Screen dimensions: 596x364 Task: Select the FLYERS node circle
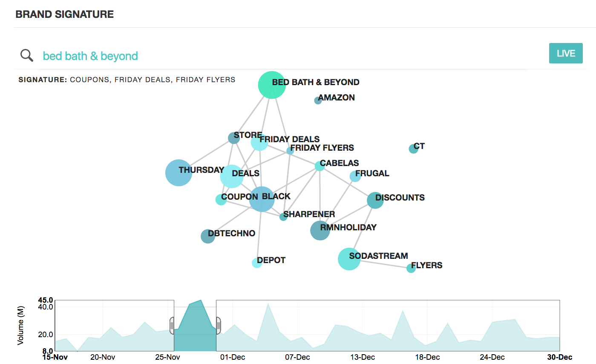pos(411,268)
